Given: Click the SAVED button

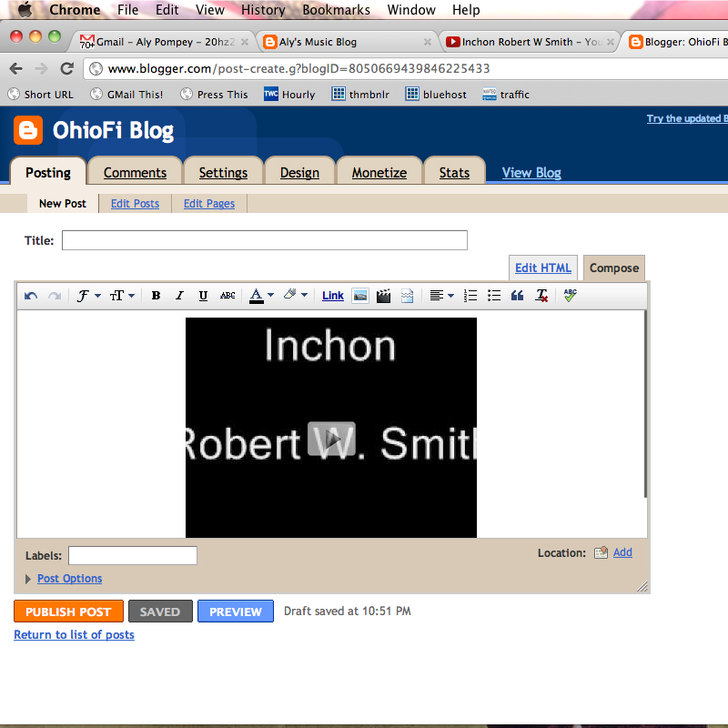Looking at the screenshot, I should tap(160, 612).
